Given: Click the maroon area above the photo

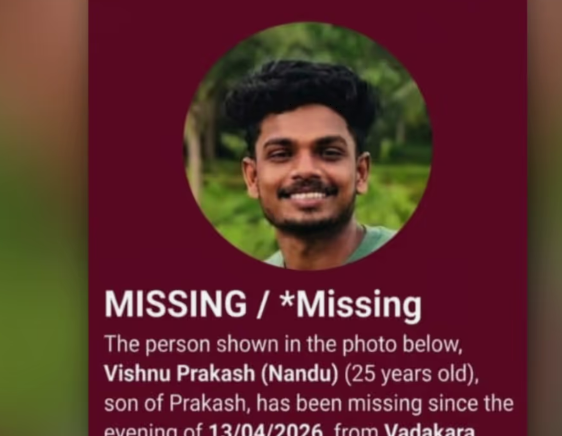Looking at the screenshot, I should [x=308, y=10].
